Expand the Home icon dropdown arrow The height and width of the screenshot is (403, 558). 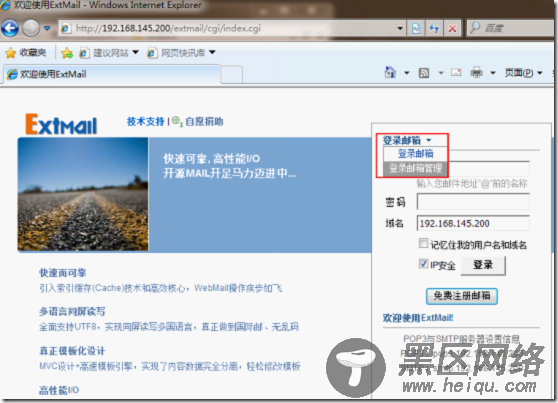click(407, 73)
